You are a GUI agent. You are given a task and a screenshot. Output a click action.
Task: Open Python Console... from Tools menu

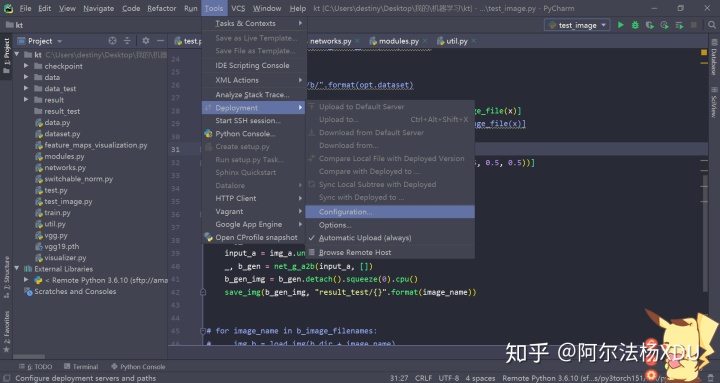[254, 134]
